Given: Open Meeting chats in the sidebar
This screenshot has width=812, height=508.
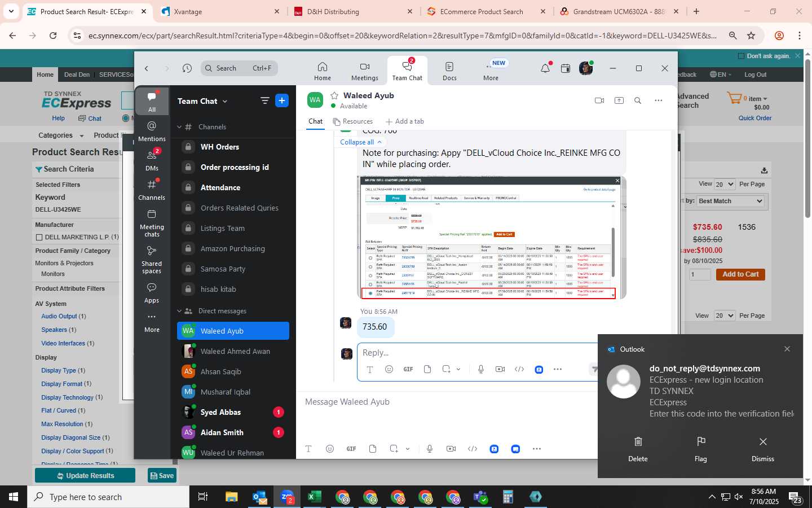Looking at the screenshot, I should 152,223.
